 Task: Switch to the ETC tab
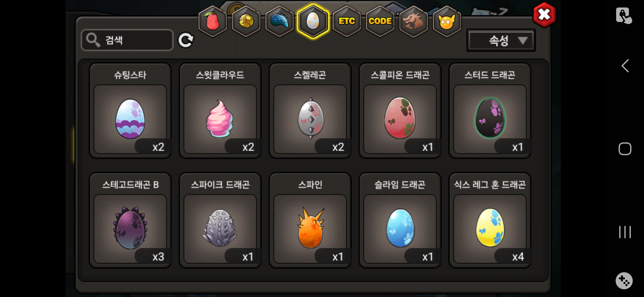pos(346,21)
